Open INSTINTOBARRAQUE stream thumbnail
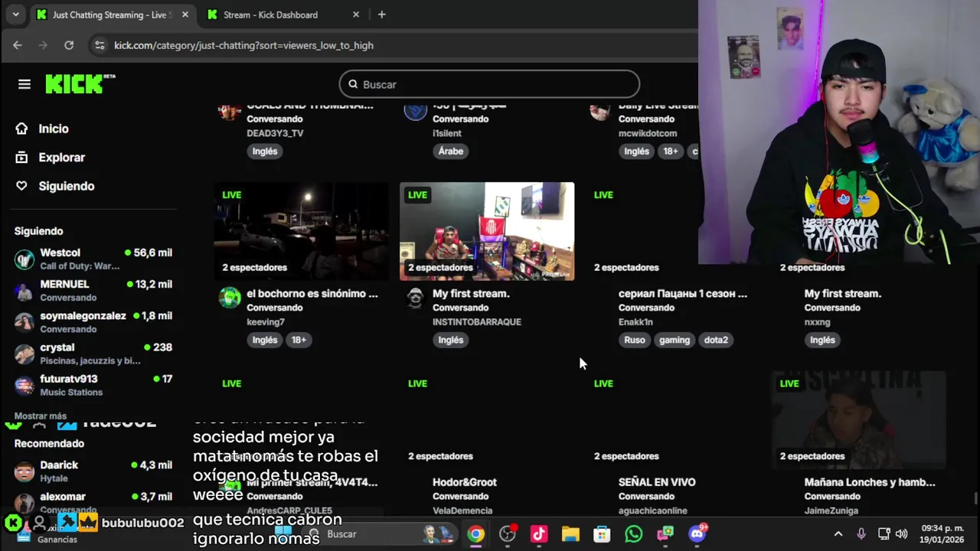This screenshot has width=980, height=551. pos(487,231)
